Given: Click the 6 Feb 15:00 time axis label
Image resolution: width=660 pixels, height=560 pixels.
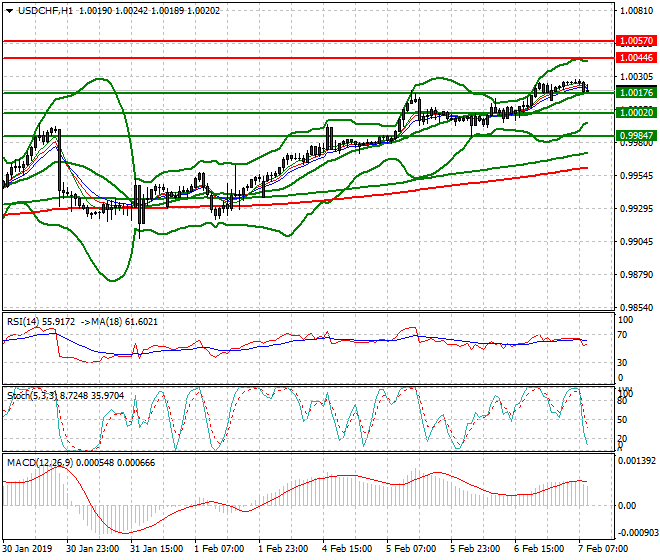Looking at the screenshot, I should click(539, 549).
